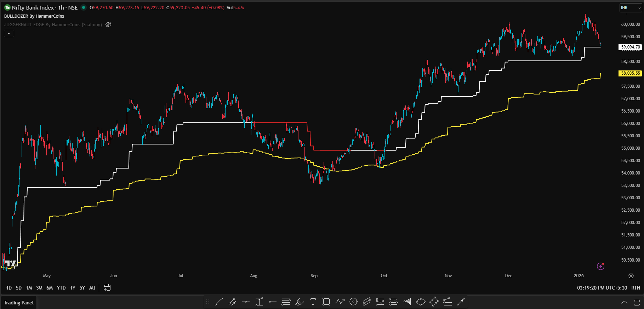Select the YTD time range
The width and height of the screenshot is (644, 309).
coord(61,288)
